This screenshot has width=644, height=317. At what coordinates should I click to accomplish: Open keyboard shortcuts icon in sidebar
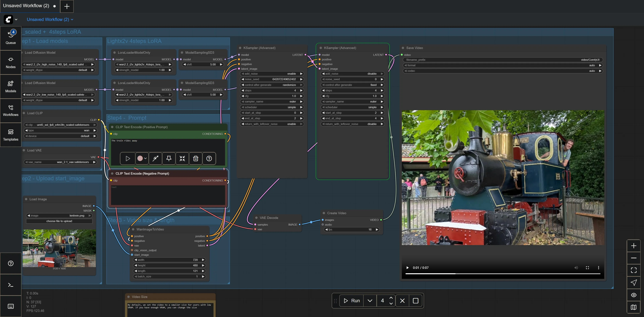click(11, 306)
